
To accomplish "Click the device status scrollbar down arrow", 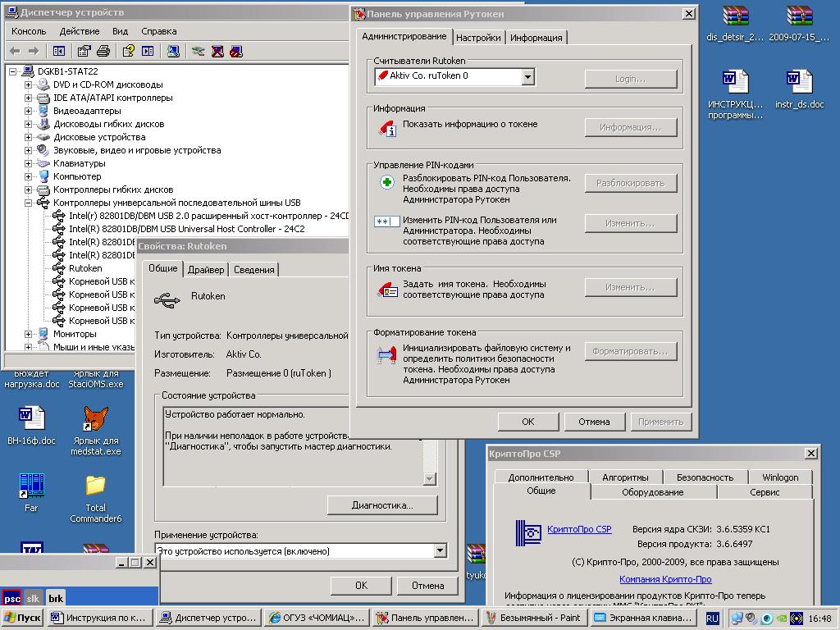I will point(429,478).
